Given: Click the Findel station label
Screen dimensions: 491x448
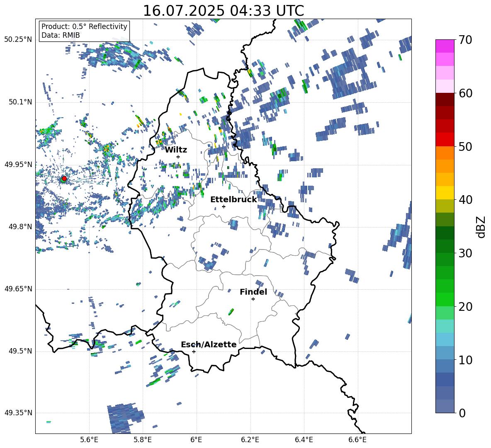Looking at the screenshot, I should pos(253,292).
